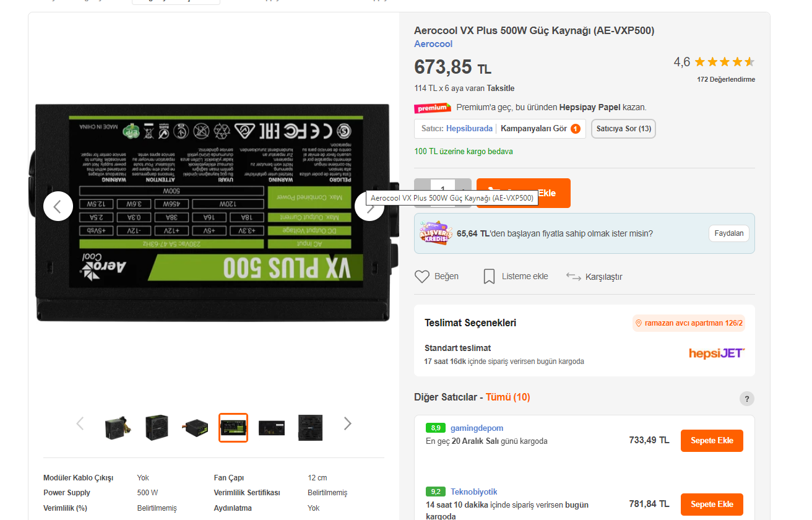
Task: Click the 8,9 seller score badge
Action: (436, 428)
